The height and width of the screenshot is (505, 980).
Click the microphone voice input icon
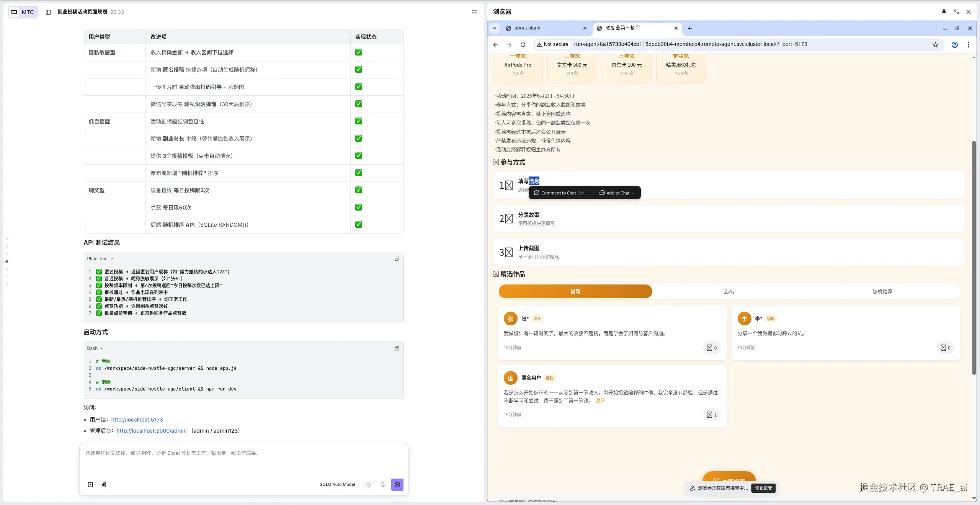[382, 485]
